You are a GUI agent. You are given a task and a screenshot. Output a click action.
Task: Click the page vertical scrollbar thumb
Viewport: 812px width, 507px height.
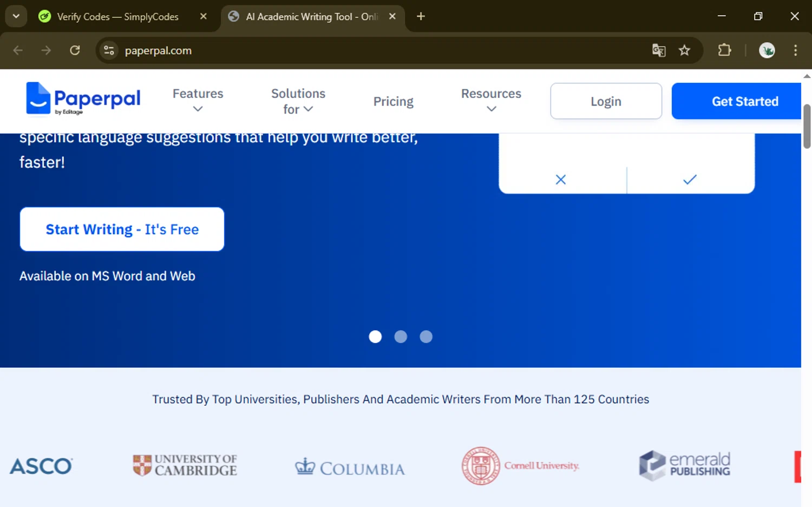(x=807, y=126)
